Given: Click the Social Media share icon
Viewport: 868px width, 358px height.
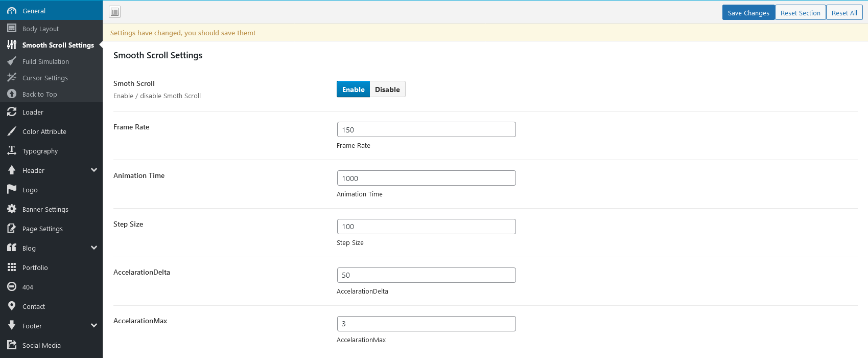Looking at the screenshot, I should pyautogui.click(x=12, y=345).
